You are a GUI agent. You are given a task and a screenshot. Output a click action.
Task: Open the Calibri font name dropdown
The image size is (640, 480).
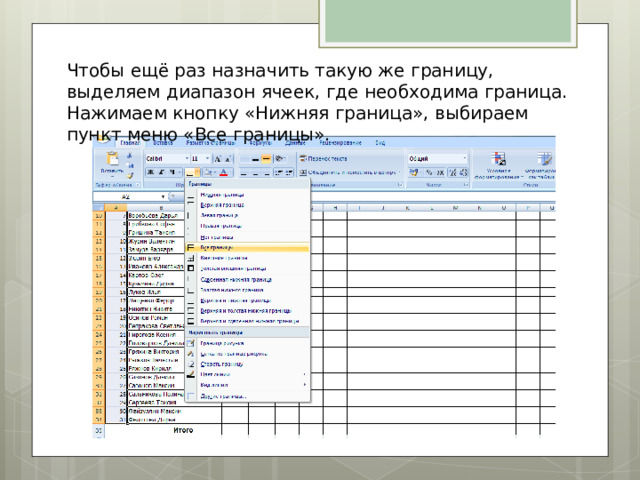coord(167,159)
